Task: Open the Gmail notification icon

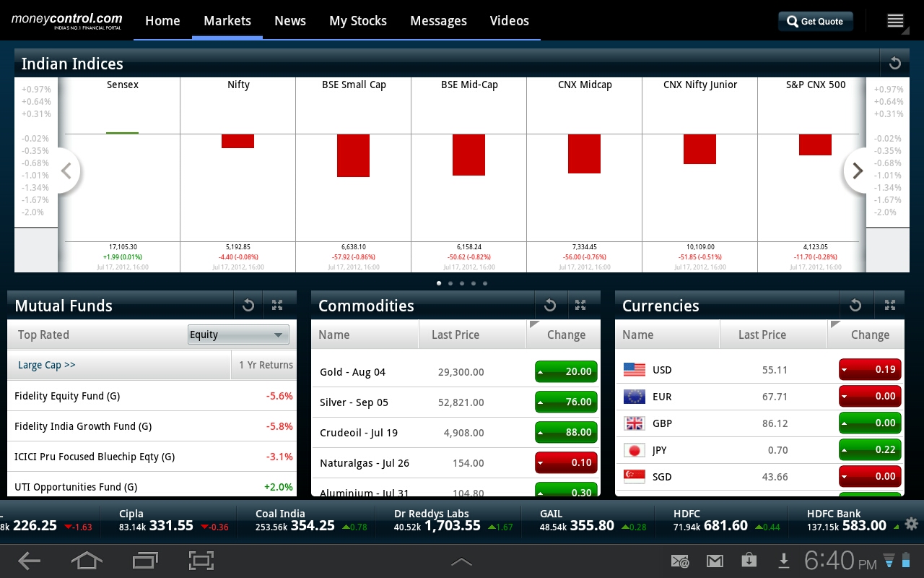Action: (715, 561)
